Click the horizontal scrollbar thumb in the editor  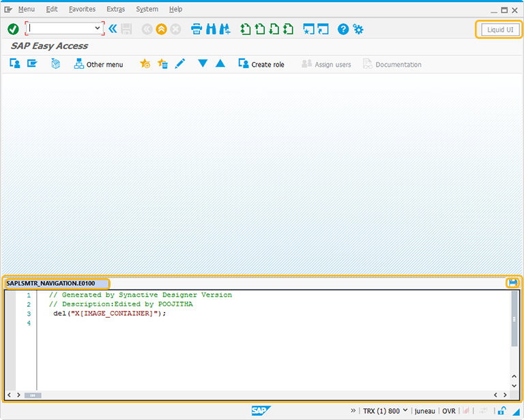33,395
